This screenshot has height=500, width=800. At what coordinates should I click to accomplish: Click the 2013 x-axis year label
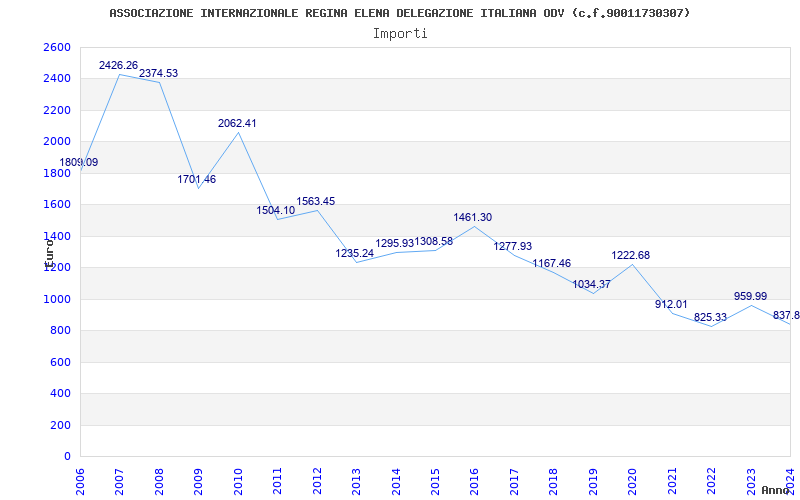[356, 482]
